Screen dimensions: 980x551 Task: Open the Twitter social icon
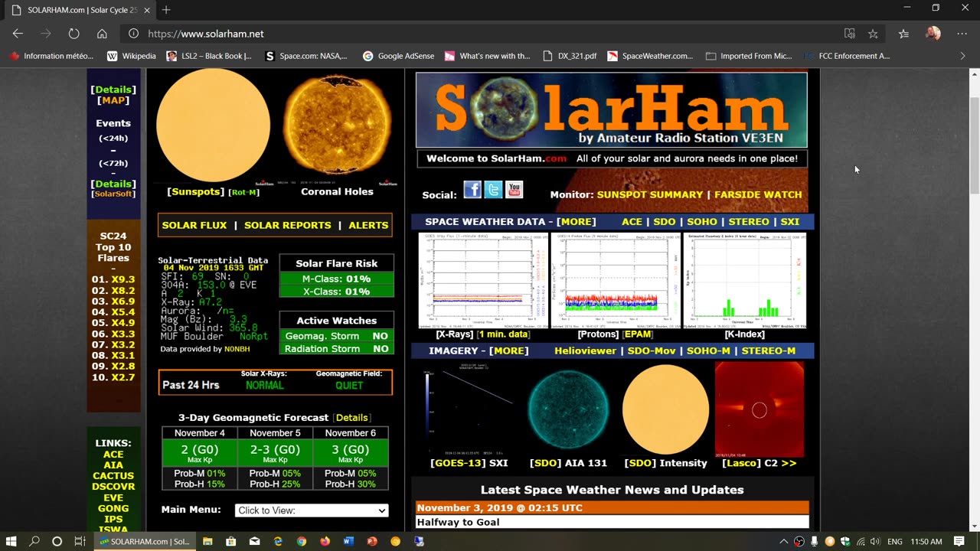tap(493, 189)
